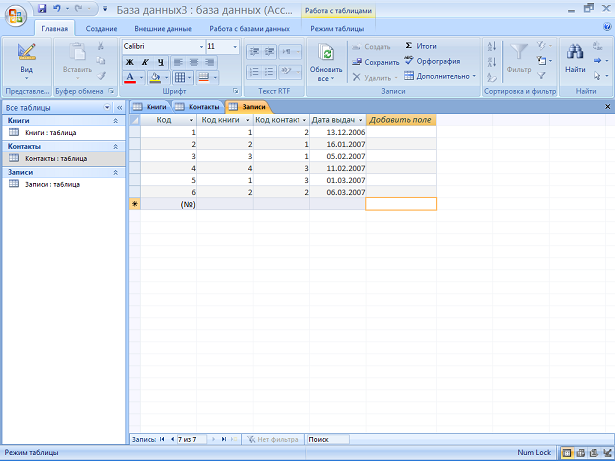Go to last record navigation button
The height and width of the screenshot is (461, 615).
[x=224, y=439]
